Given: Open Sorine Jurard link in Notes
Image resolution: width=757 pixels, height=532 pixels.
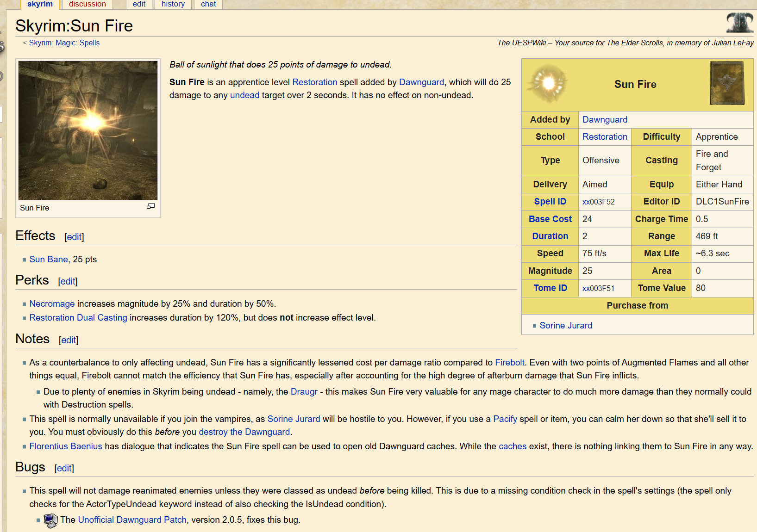Looking at the screenshot, I should click(294, 419).
